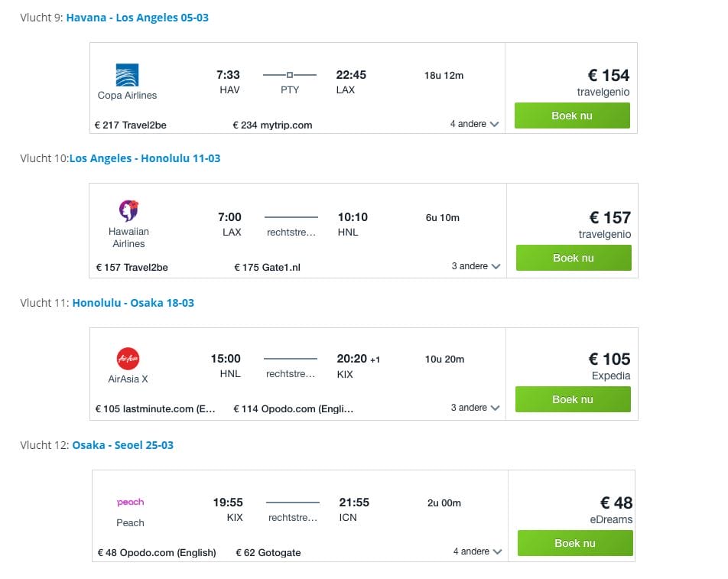Expand 3 andere offers for Osaka flight
The image size is (728, 579).
475,408
